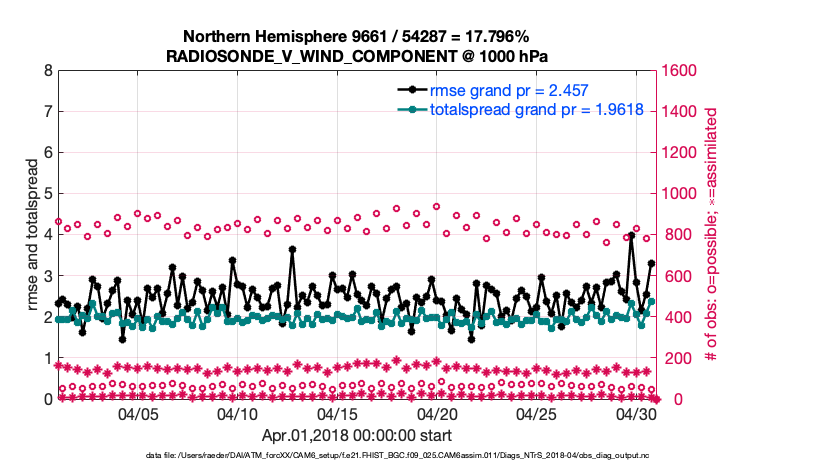
Task: Click the Northern Hemisphere plot title
Action: coord(356,36)
